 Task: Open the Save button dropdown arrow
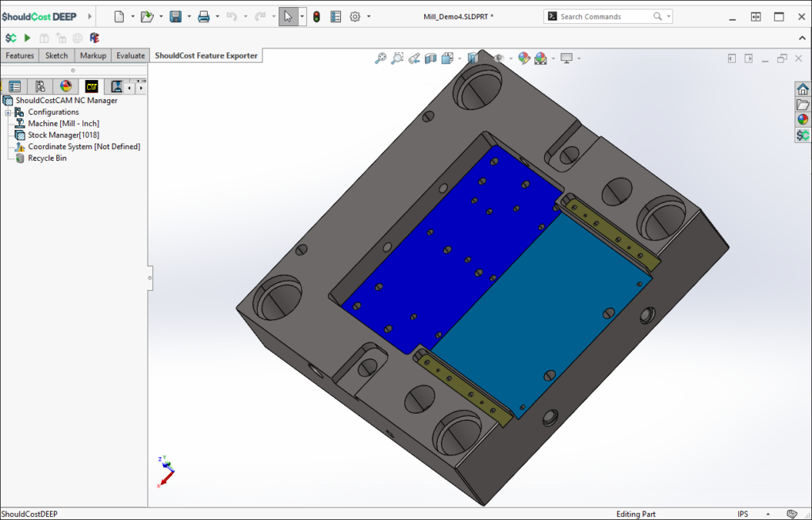coord(189,17)
